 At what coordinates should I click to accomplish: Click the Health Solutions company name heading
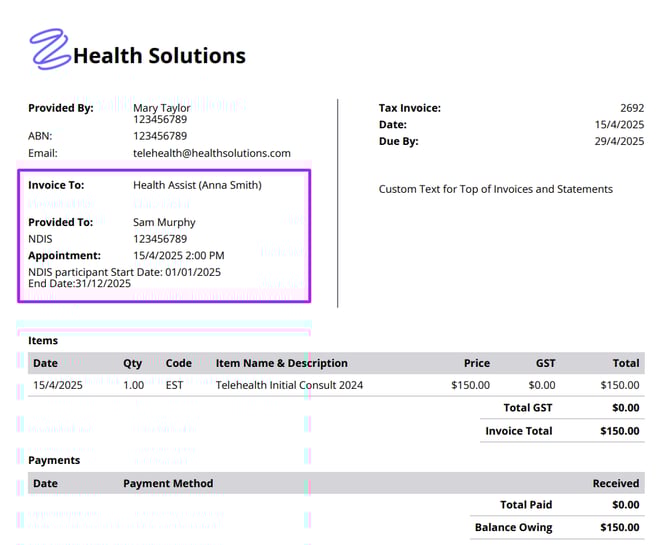159,56
